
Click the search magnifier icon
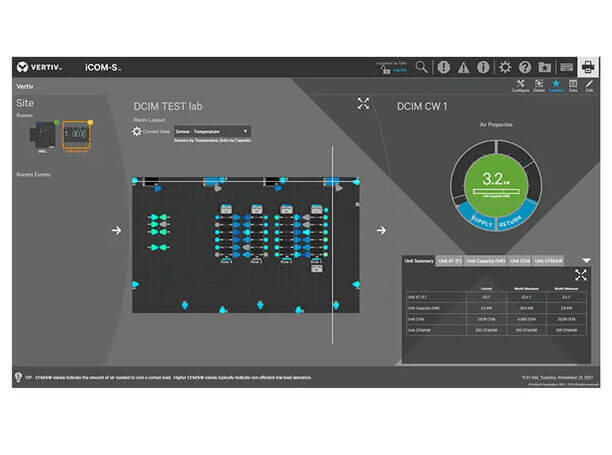tap(422, 67)
